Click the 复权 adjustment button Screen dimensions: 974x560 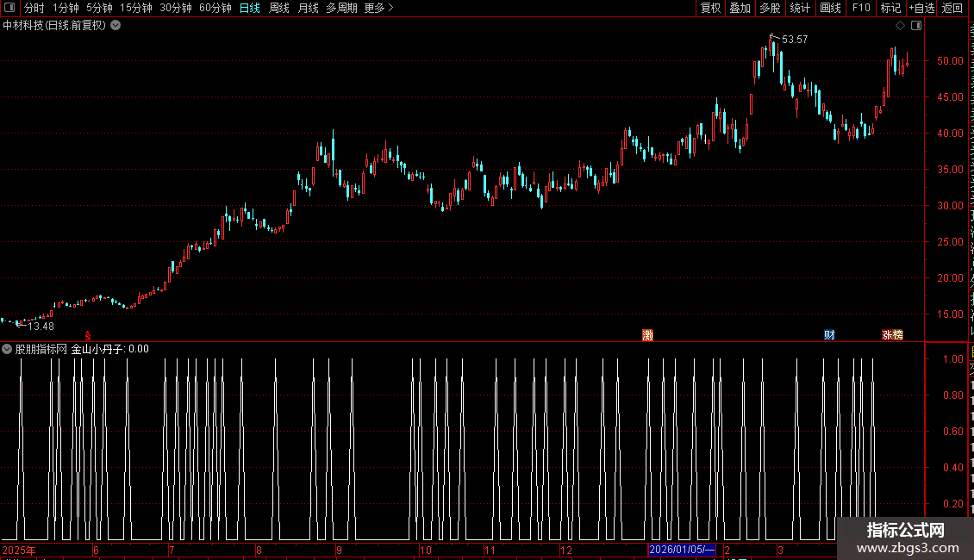710,8
